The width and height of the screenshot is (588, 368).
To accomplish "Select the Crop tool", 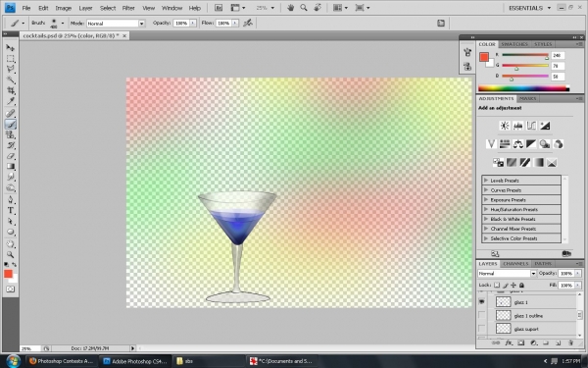I will pyautogui.click(x=10, y=90).
